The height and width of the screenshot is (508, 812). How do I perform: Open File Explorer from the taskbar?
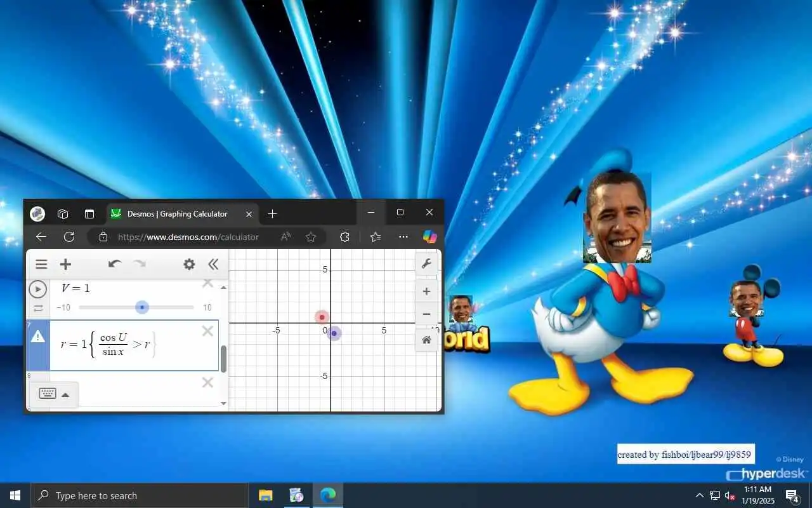point(265,495)
